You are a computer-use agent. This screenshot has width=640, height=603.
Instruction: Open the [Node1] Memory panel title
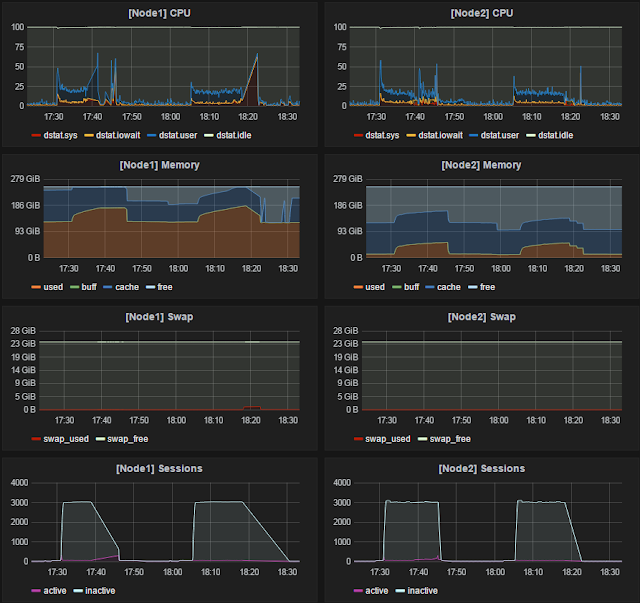point(159,165)
